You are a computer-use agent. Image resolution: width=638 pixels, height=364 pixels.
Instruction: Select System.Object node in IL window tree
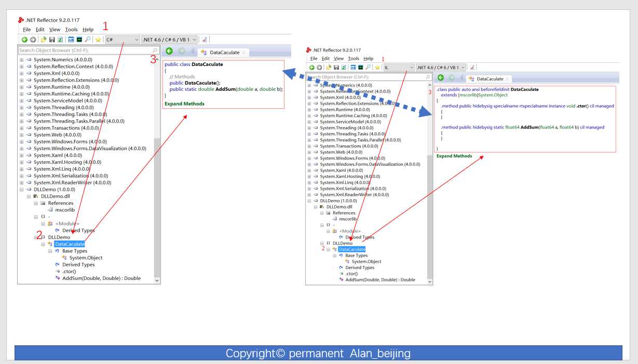click(366, 262)
